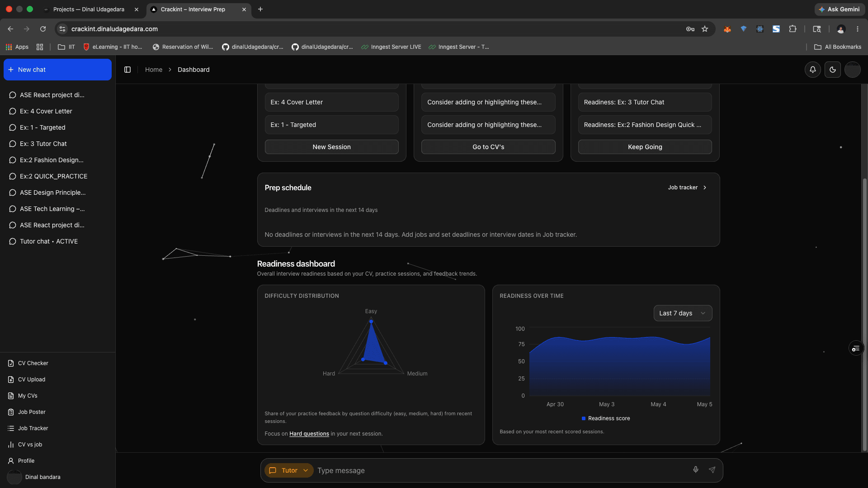Open Ex:2 QUICK_PRACTICE chat
Image resolution: width=868 pixels, height=488 pixels.
coord(57,176)
